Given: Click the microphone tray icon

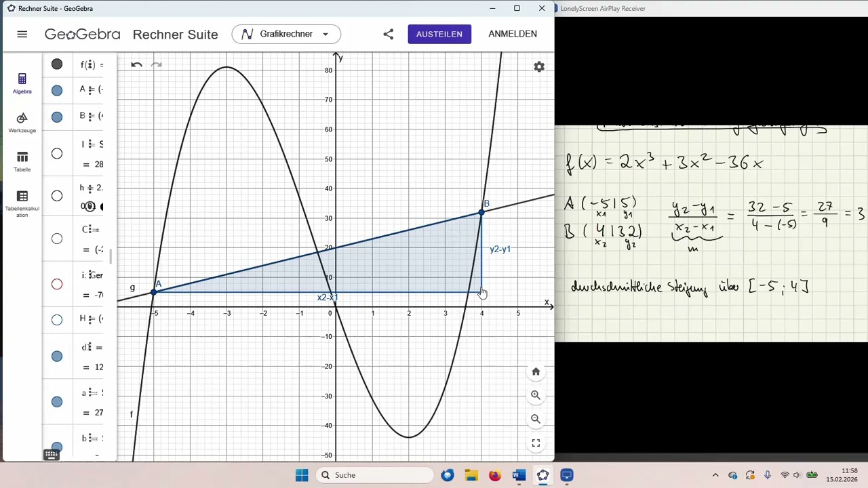Looking at the screenshot, I should pyautogui.click(x=767, y=475).
